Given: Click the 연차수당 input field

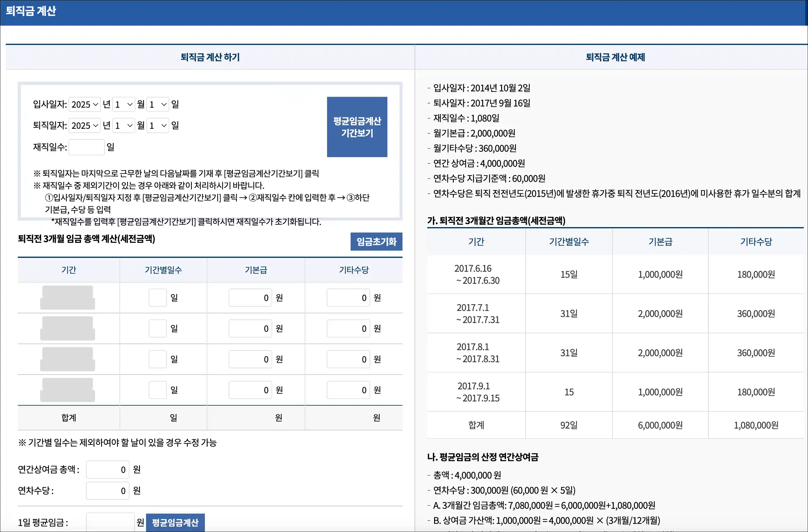Looking at the screenshot, I should (108, 491).
